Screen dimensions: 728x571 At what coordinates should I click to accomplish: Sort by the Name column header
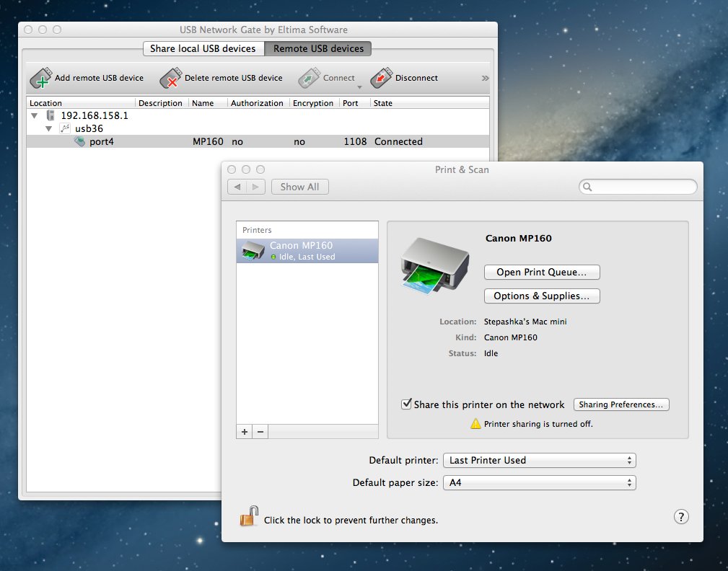pyautogui.click(x=208, y=103)
